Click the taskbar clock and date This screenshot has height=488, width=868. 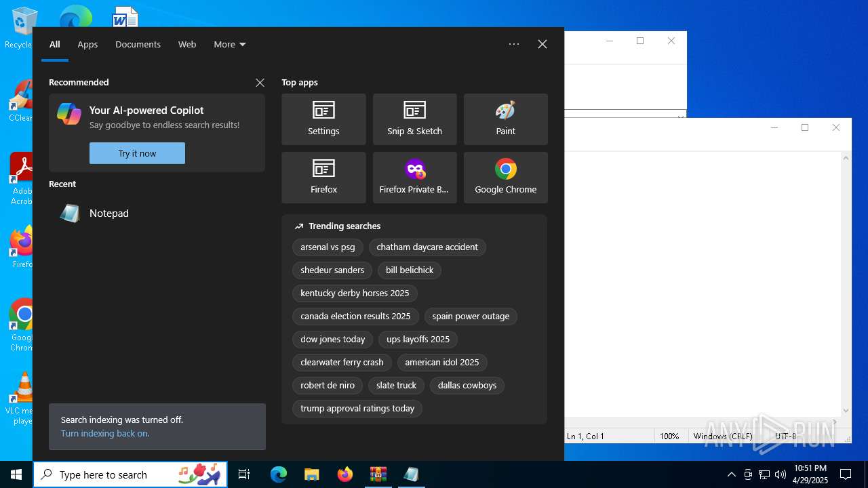coord(810,474)
